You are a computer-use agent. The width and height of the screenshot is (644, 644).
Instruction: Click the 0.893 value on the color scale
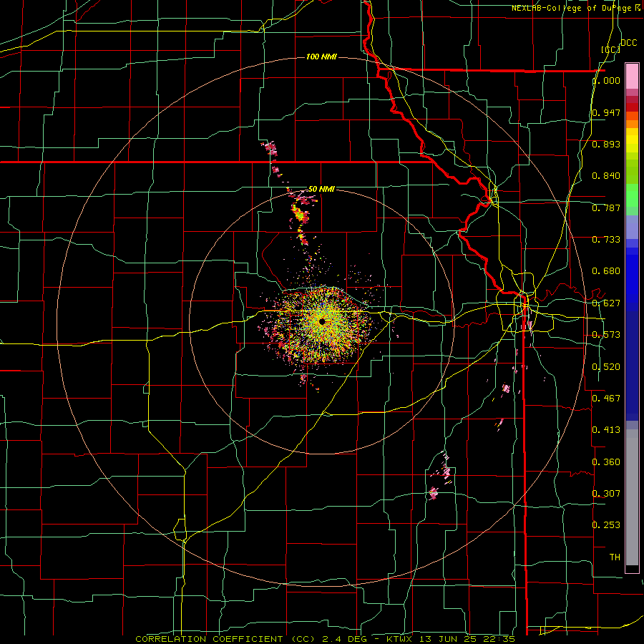tap(606, 144)
